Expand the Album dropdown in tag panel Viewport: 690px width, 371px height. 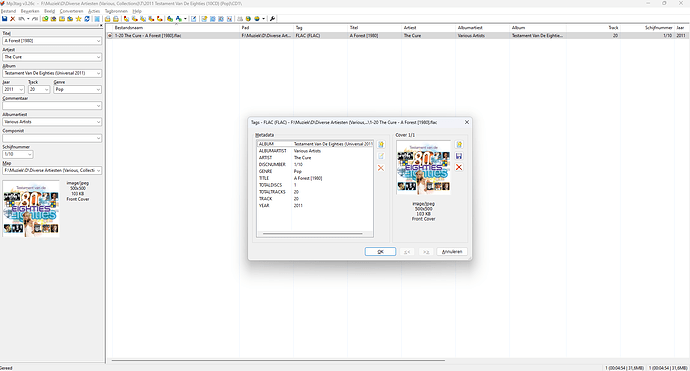click(98, 73)
